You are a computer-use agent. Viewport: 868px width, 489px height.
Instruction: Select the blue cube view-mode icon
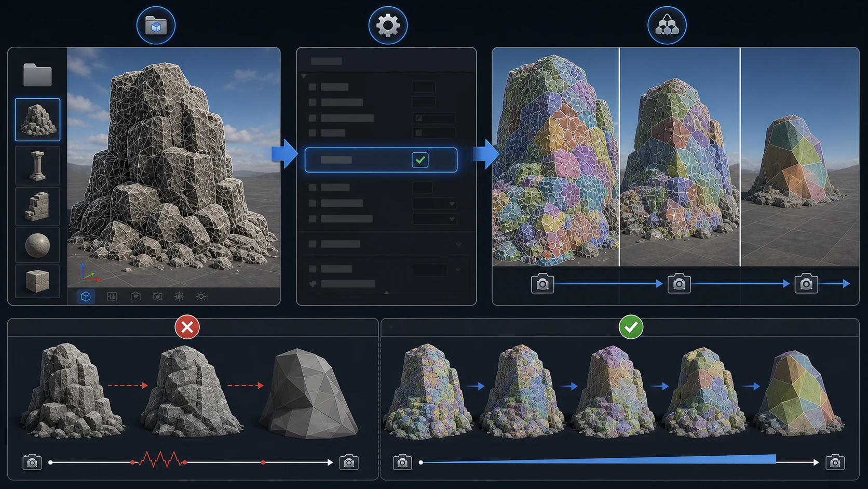pos(86,296)
